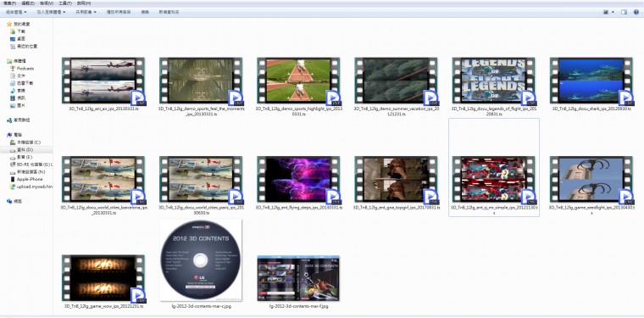Viewport: 644px width, 318px height.
Task: Select the demo_sports_highlight video thumbnail
Action: click(x=298, y=81)
